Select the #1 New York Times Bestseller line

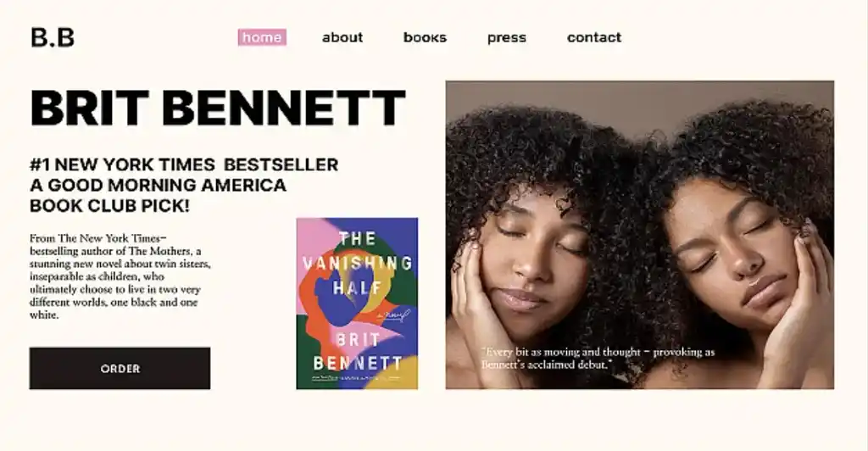point(184,164)
